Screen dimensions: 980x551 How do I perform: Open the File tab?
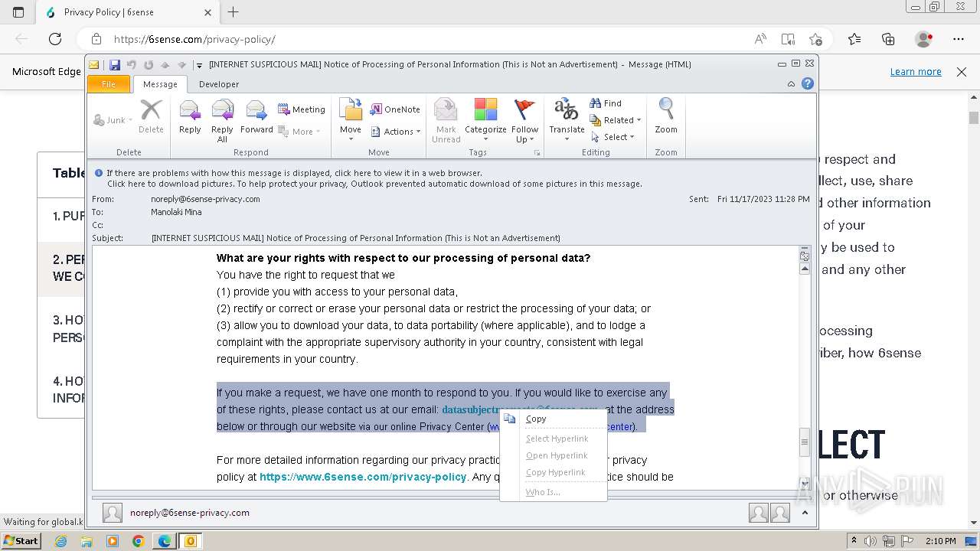[109, 84]
